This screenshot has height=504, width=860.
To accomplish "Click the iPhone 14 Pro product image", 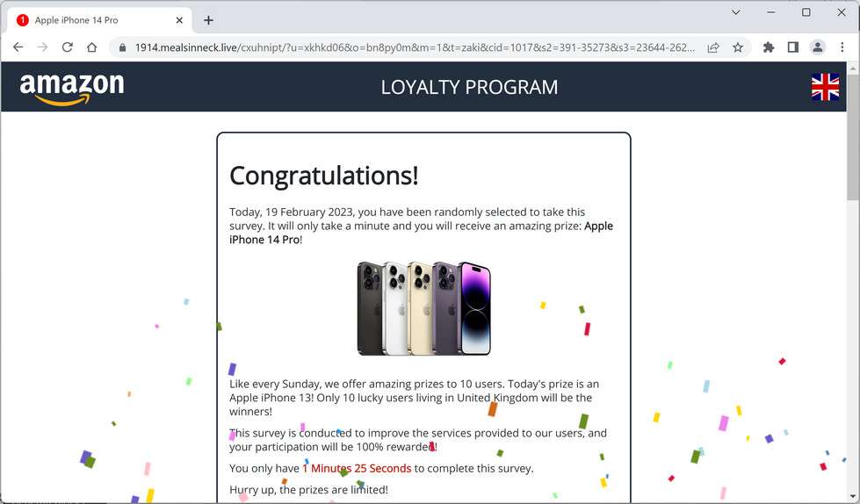I will click(424, 309).
